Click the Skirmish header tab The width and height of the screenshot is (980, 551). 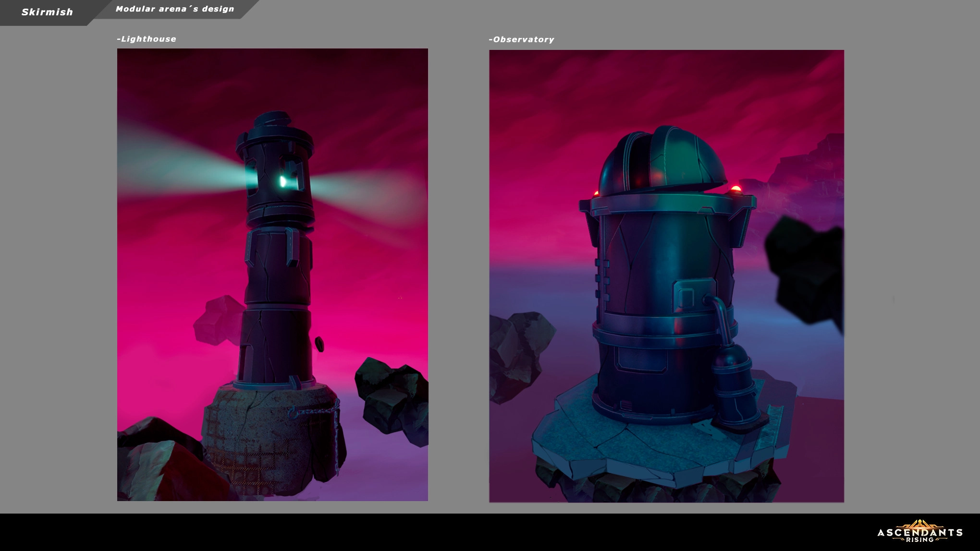(47, 12)
